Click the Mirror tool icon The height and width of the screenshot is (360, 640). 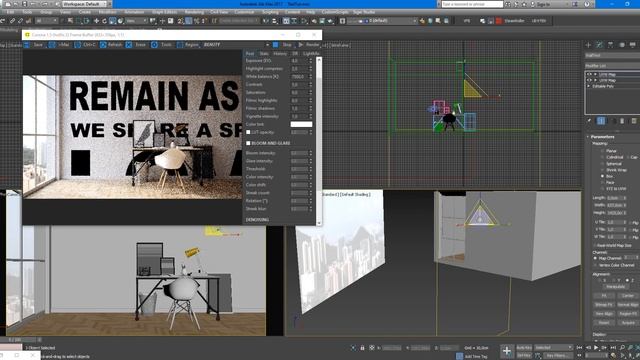[x=266, y=21]
